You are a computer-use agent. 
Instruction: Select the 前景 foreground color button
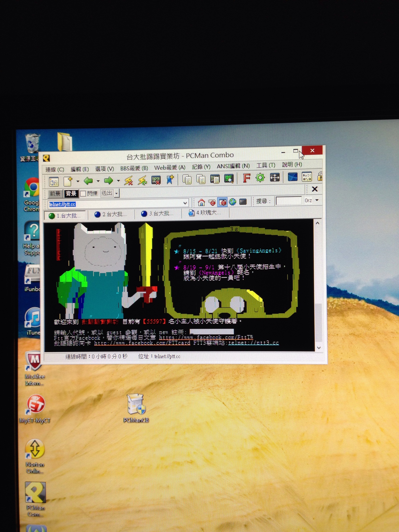[55, 194]
